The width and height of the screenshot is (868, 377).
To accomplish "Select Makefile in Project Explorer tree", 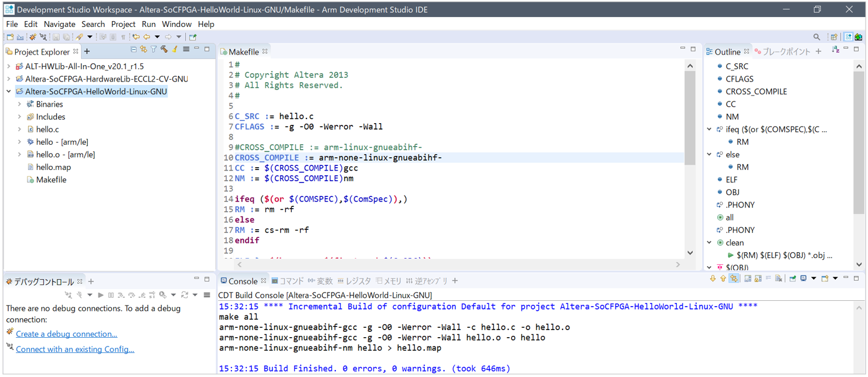I will 51,180.
